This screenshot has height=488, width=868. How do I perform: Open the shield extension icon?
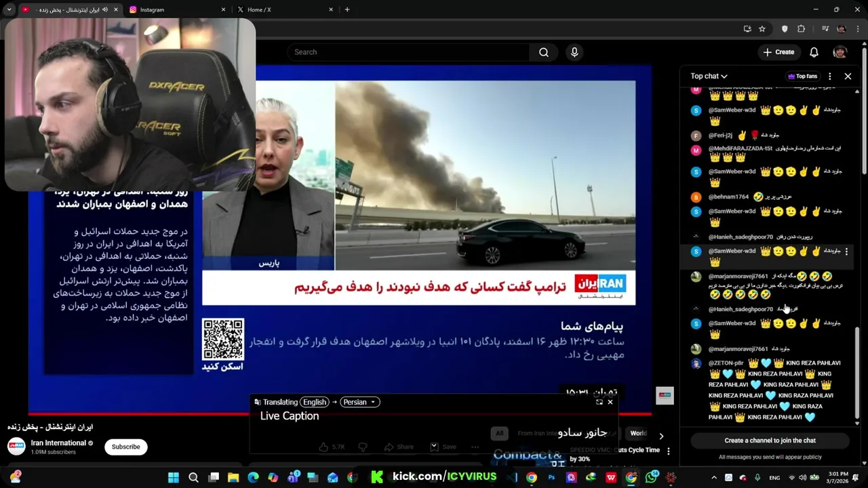click(785, 29)
